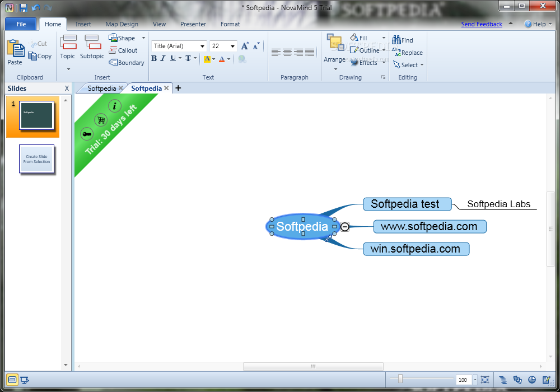The image size is (560, 392).
Task: Align text right
Action: (298, 52)
